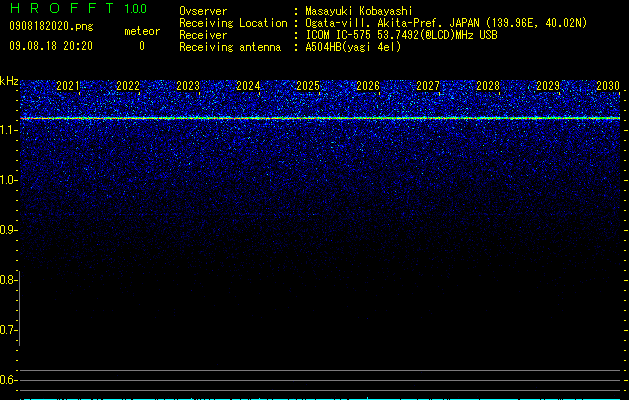Click the meteor count value 0

click(x=142, y=46)
